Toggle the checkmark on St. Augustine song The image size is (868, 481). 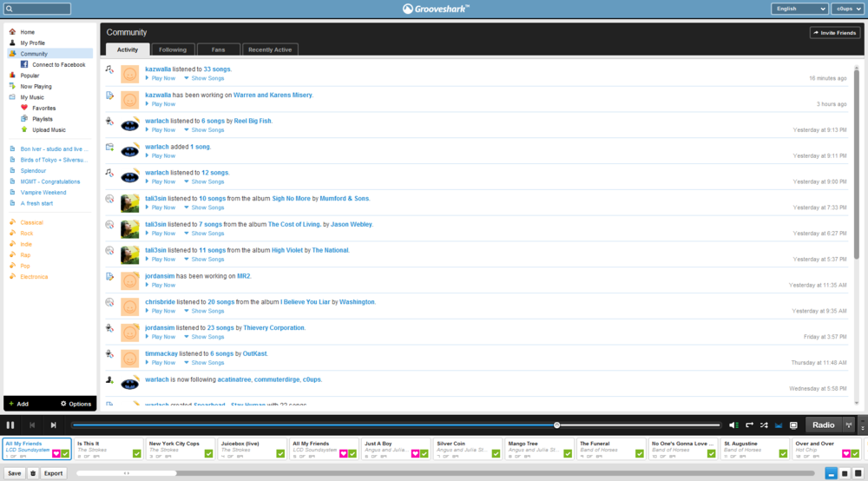(x=784, y=453)
